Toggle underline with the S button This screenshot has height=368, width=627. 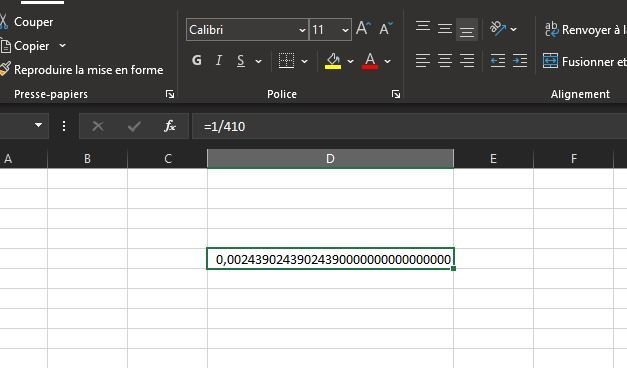coord(241,61)
